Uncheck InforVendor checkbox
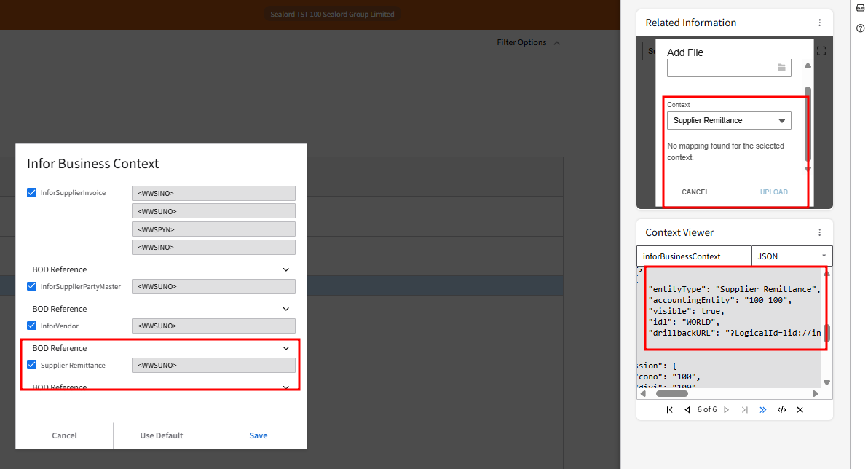 (31, 326)
